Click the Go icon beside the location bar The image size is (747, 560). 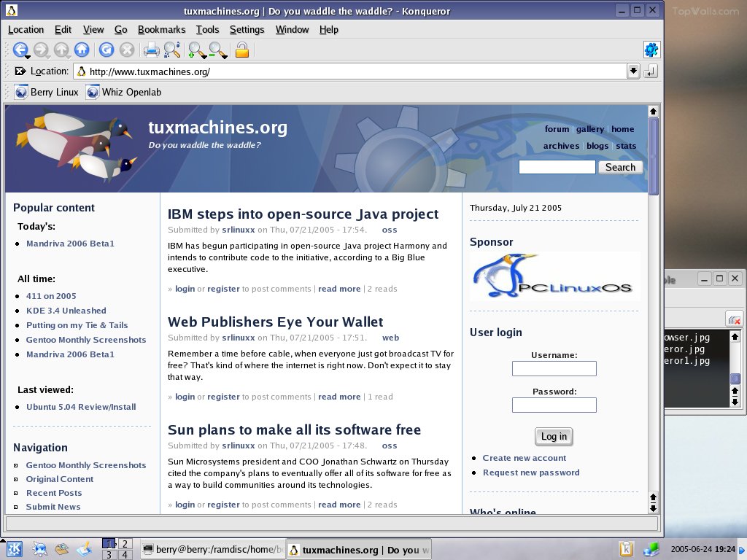pyautogui.click(x=650, y=71)
